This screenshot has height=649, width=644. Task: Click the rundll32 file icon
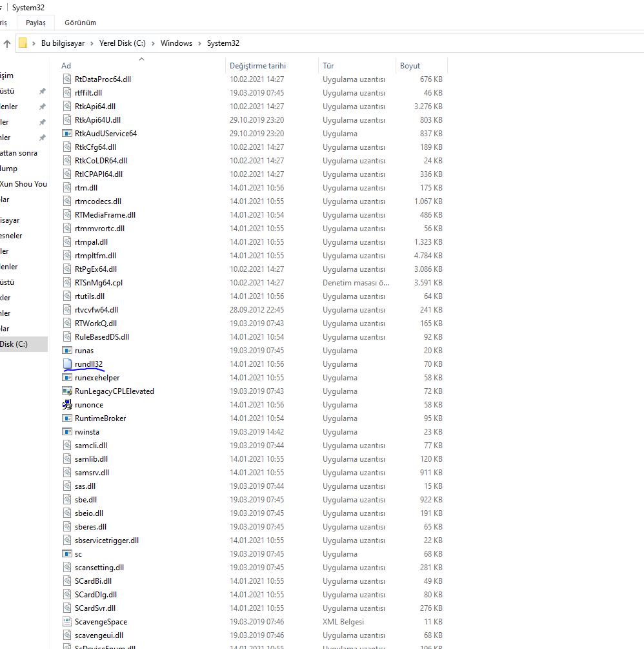pos(67,364)
